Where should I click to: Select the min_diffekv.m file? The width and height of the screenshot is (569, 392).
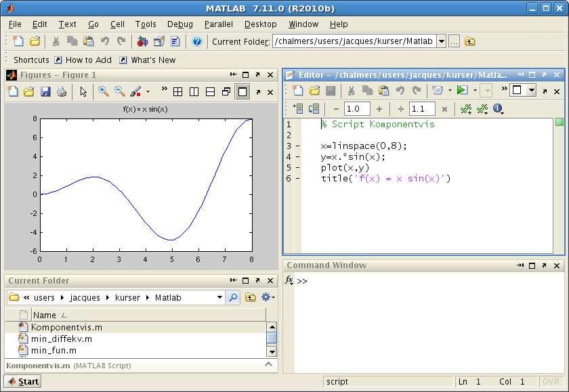coord(62,339)
